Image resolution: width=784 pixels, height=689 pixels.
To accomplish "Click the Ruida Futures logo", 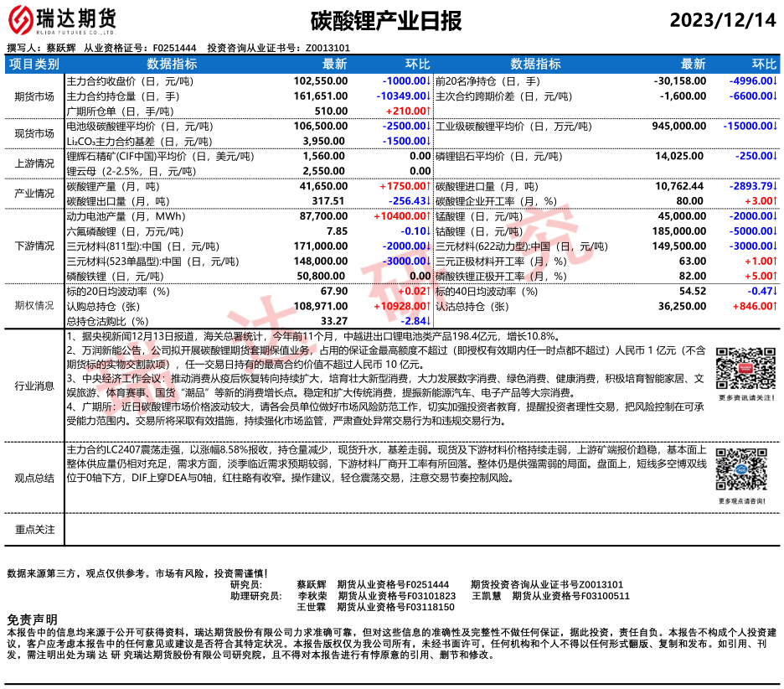I will click(x=63, y=19).
